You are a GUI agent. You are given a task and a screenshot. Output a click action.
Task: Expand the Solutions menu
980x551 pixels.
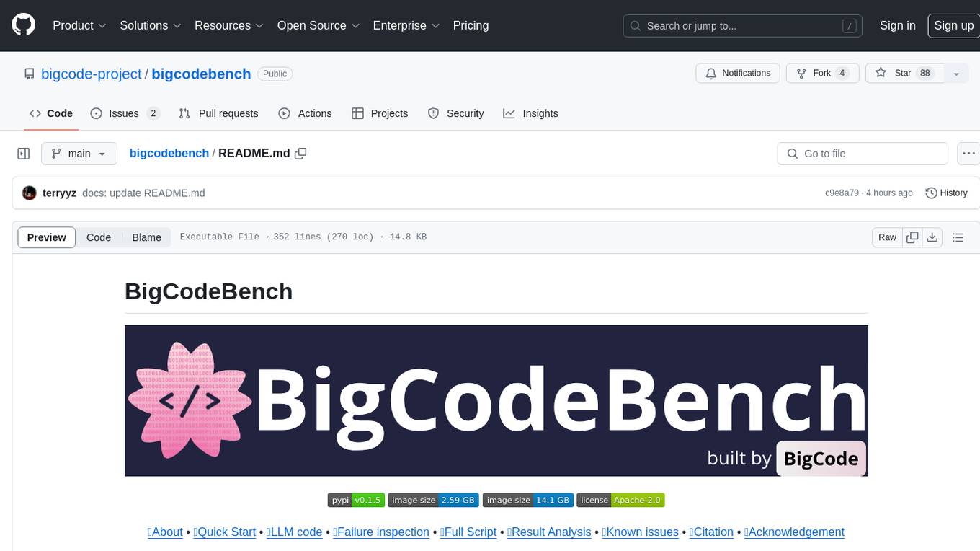tap(150, 25)
